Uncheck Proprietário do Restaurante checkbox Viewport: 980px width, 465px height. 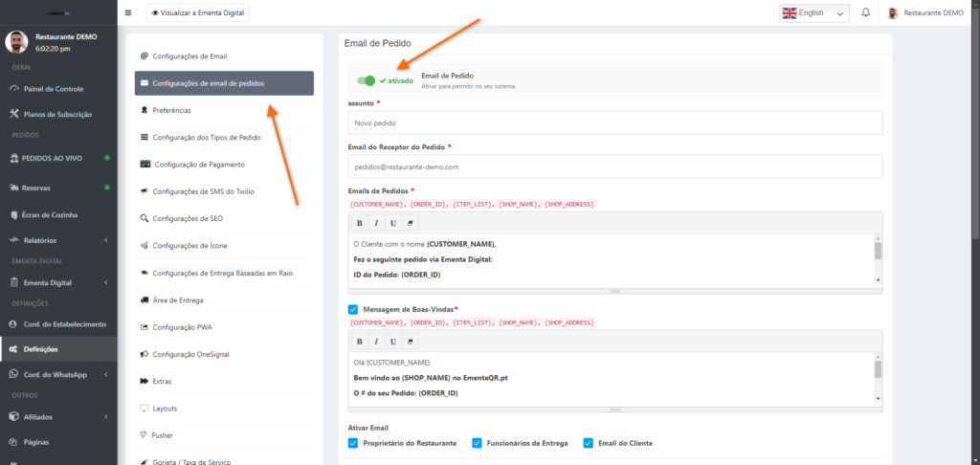pyautogui.click(x=353, y=443)
